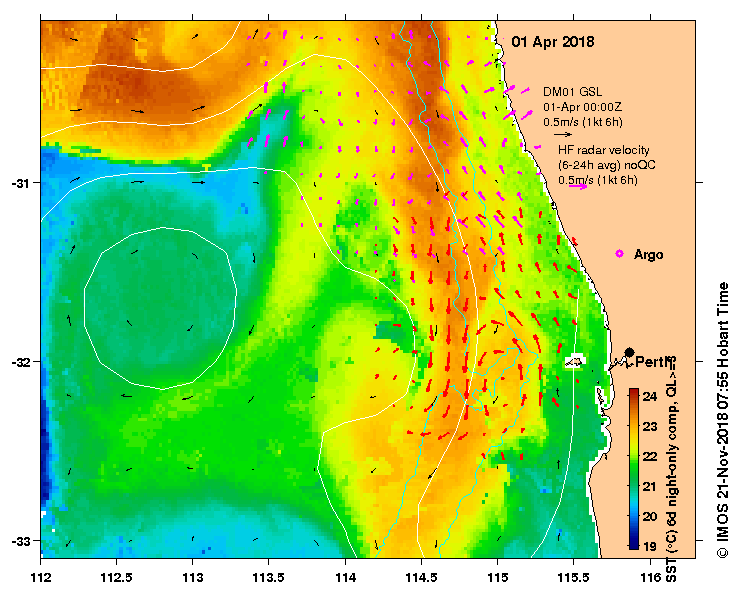
Task: Click the color bar value 22
Action: [x=650, y=456]
